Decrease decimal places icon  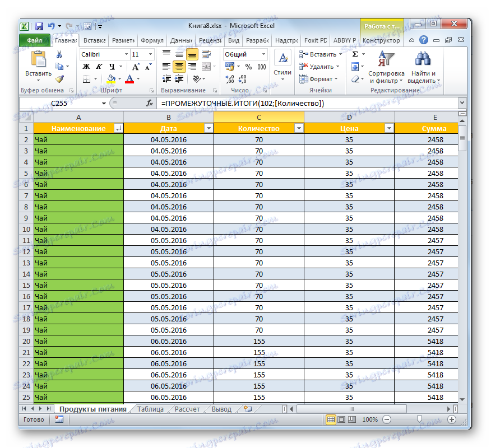pyautogui.click(x=242, y=79)
